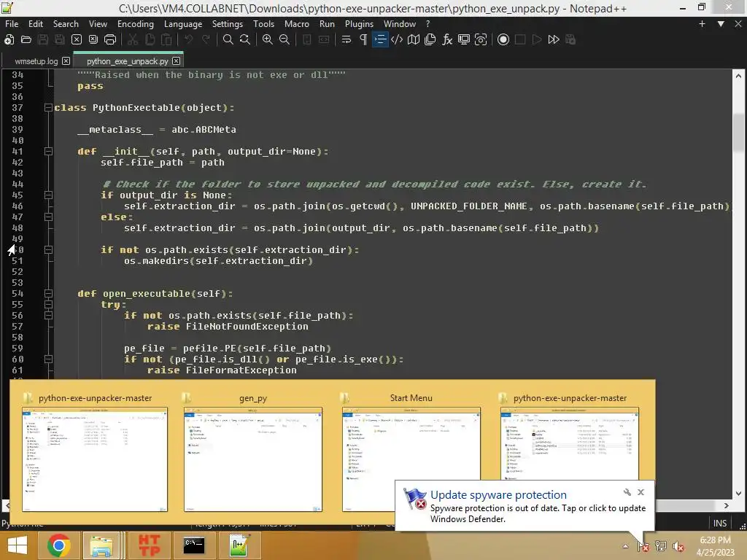747x560 pixels.
Task: Open Command Prompt from taskbar
Action: pyautogui.click(x=194, y=545)
